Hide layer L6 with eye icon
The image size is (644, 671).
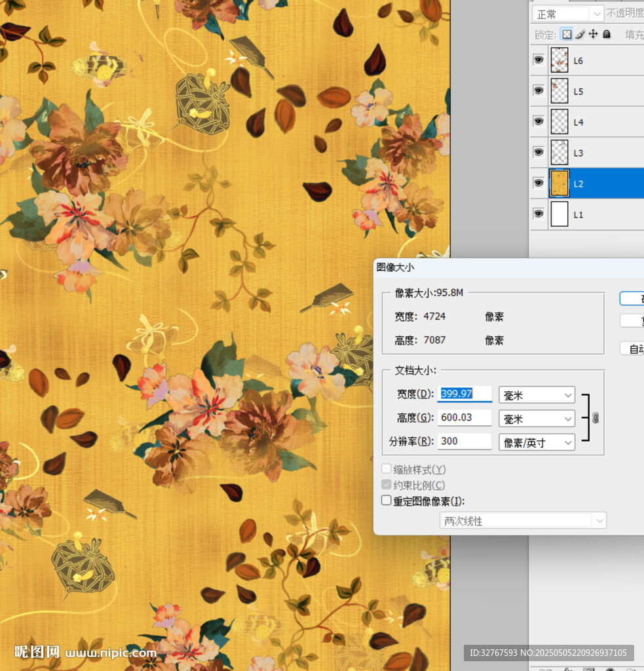(539, 60)
